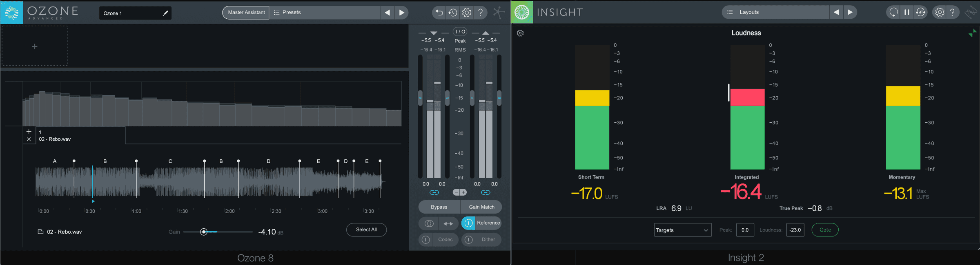Click the Undo icon in Ozone
The image size is (980, 265).
click(x=439, y=13)
